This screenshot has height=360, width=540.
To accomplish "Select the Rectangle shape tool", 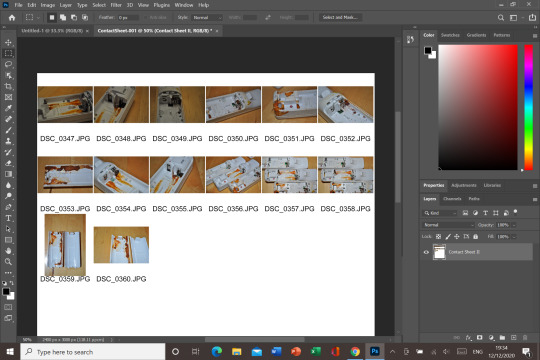I will pos(8,240).
